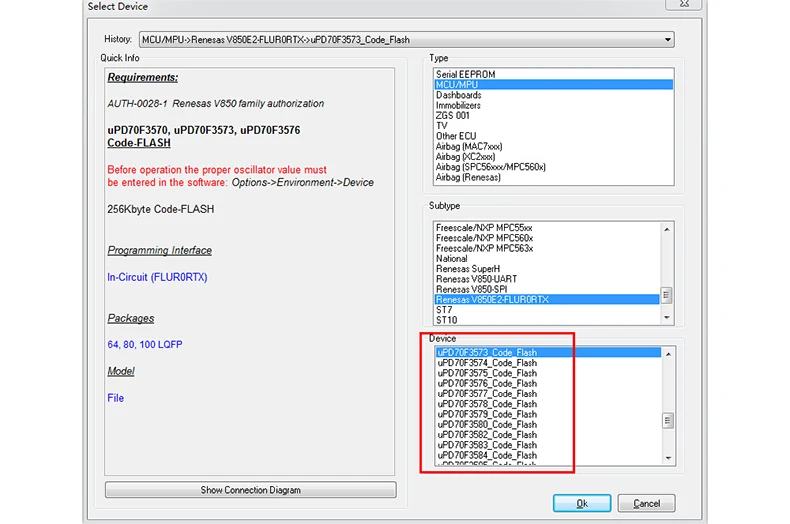790x524 pixels.
Task: Select ZGS 001 type entry
Action: (553, 115)
